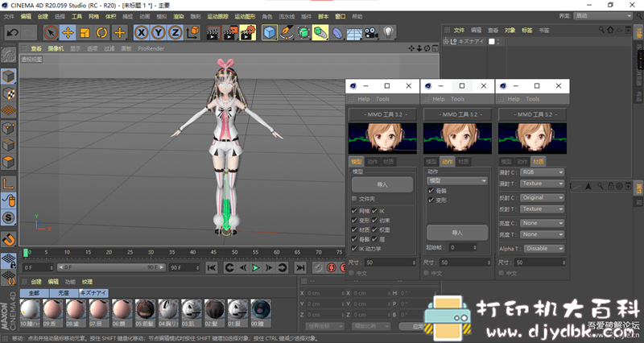
Task: Open the 反射 C Original dropdown
Action: 542,197
